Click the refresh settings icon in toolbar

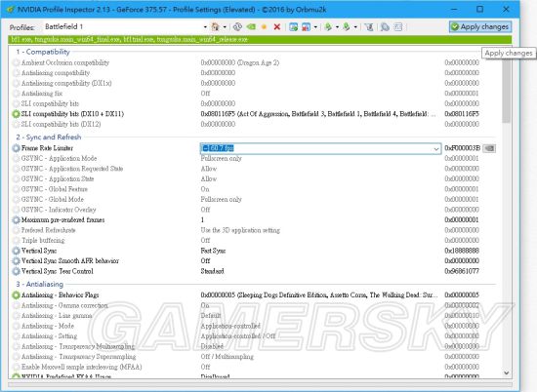click(x=237, y=26)
